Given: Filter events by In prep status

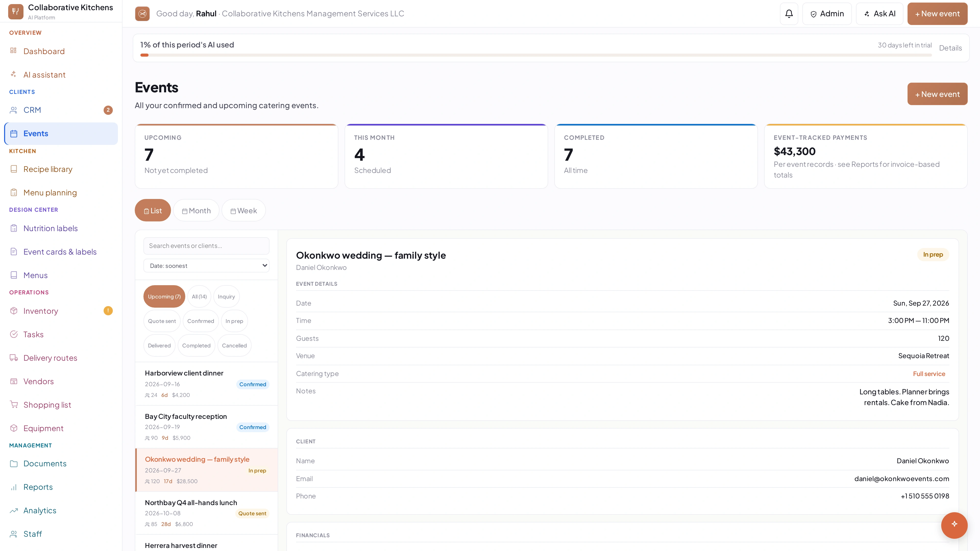Looking at the screenshot, I should (x=234, y=321).
